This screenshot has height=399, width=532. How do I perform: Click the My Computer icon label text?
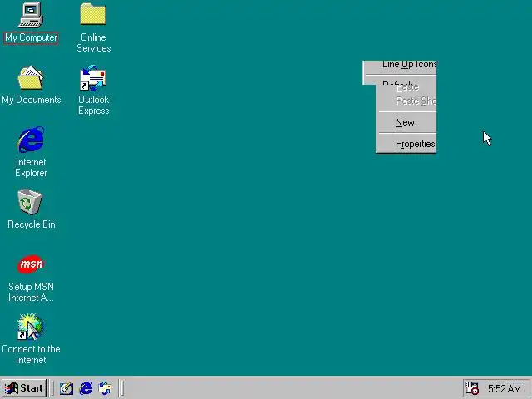31,37
